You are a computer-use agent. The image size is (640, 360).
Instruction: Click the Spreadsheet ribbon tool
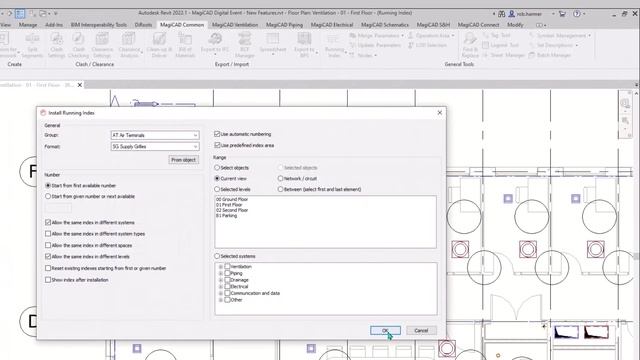tap(273, 43)
